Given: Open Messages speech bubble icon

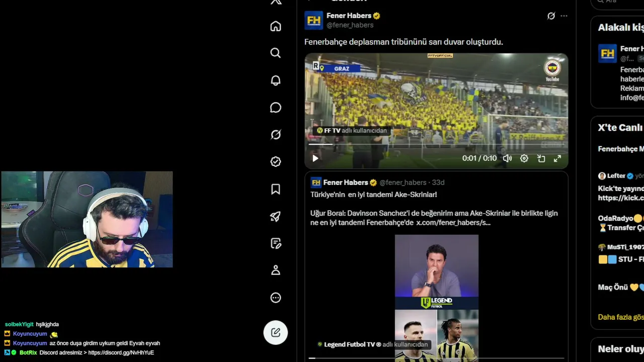Looking at the screenshot, I should click(x=276, y=108).
